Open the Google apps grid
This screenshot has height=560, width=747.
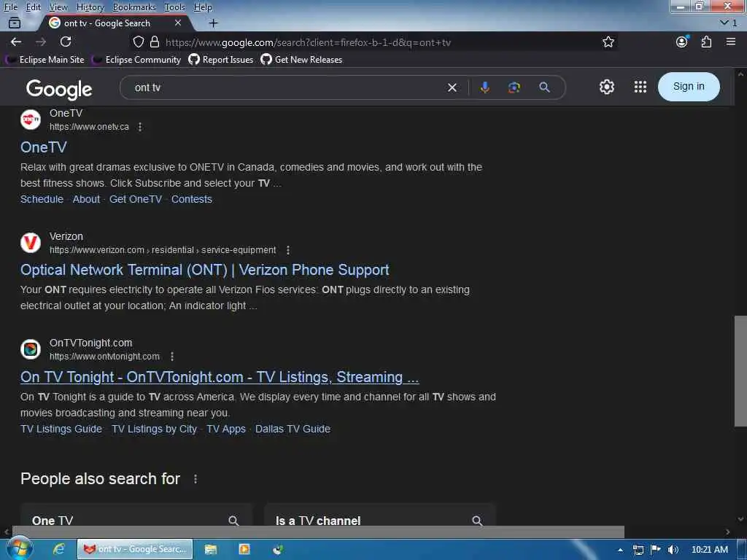(640, 87)
